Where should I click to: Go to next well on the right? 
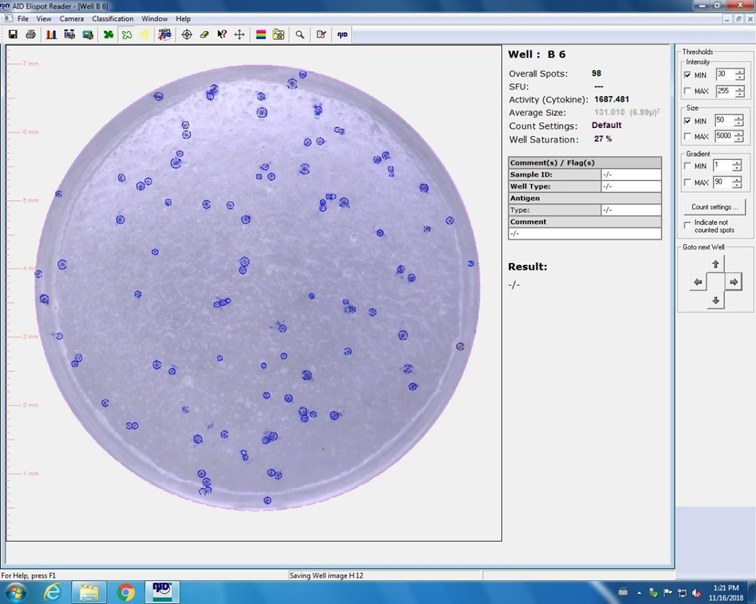[x=733, y=282]
